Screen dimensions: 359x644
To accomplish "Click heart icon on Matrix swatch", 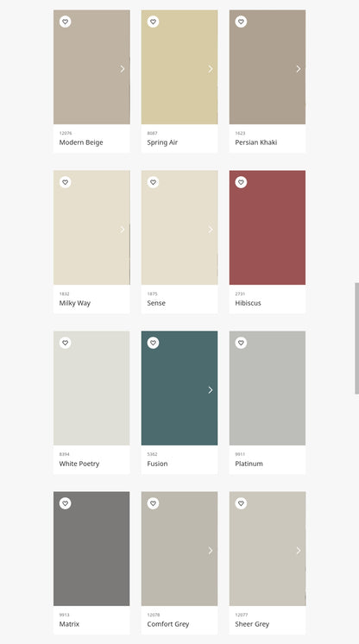I will 65,503.
